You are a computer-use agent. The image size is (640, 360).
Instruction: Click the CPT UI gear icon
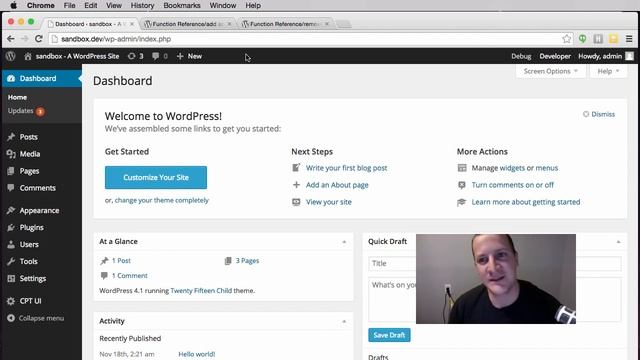pyautogui.click(x=11, y=301)
